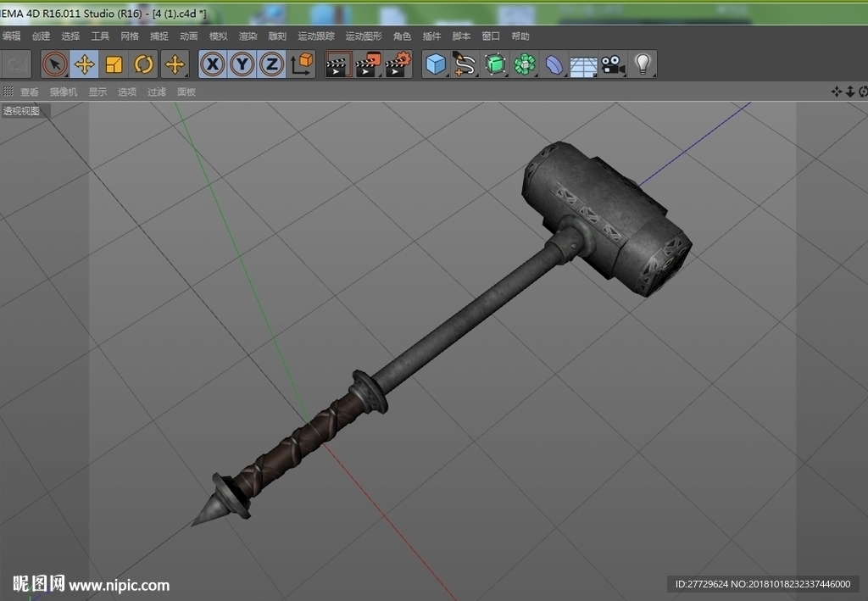Viewport: 868px width, 601px height.
Task: Open the 渲染 menu
Action: tap(248, 36)
